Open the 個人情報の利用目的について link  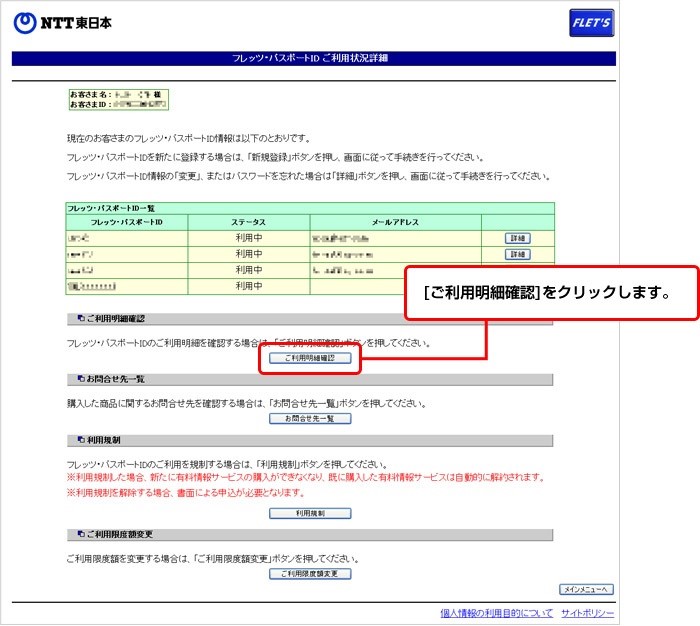coord(496,613)
